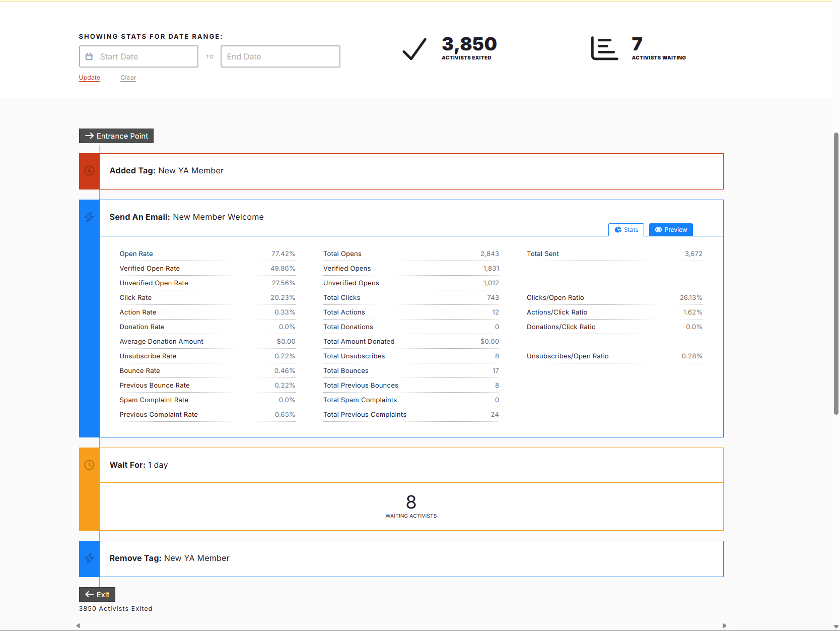Click the pie chart icon inside Stats tab
Viewport: 840px width, 631px height.
tap(618, 229)
